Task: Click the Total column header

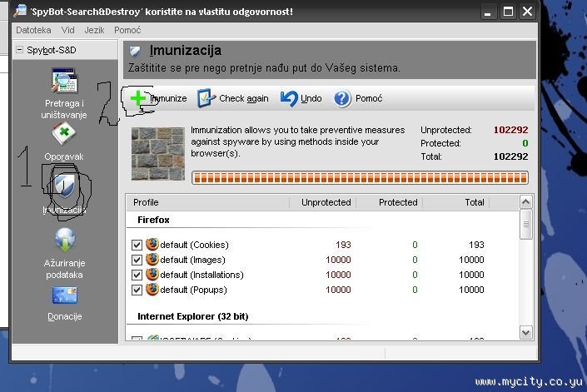Action: (x=475, y=202)
